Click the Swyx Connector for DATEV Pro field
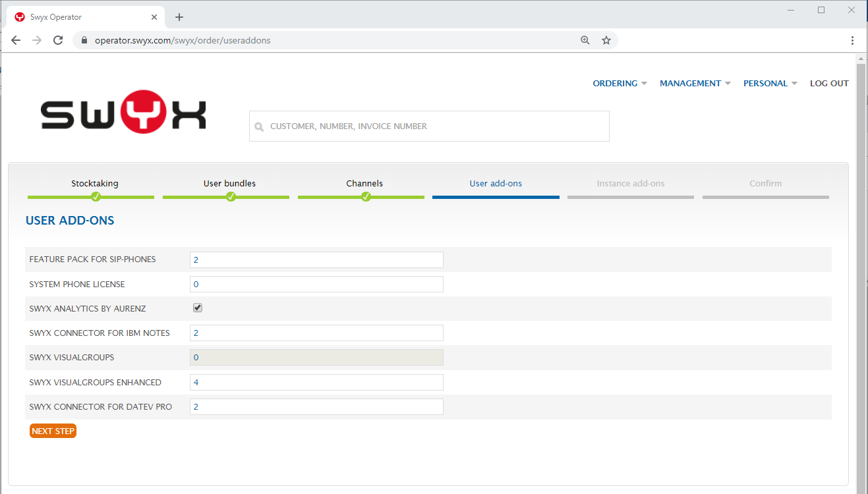This screenshot has width=868, height=494. (x=316, y=406)
